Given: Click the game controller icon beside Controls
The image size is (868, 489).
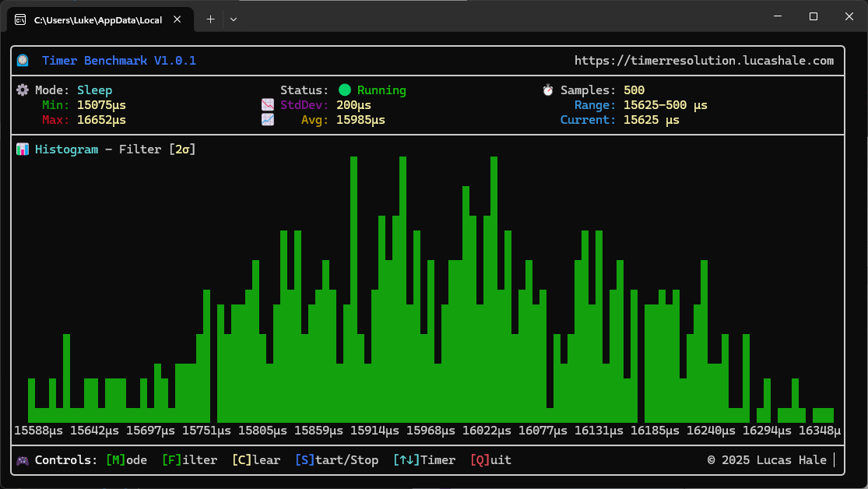Looking at the screenshot, I should [x=22, y=460].
